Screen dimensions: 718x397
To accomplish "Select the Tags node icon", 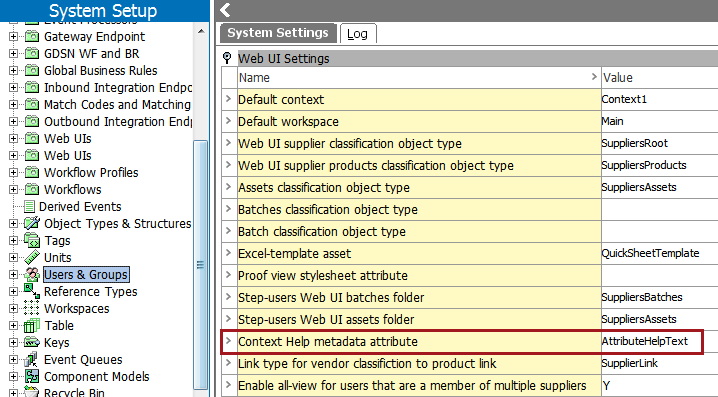I will tap(32, 240).
